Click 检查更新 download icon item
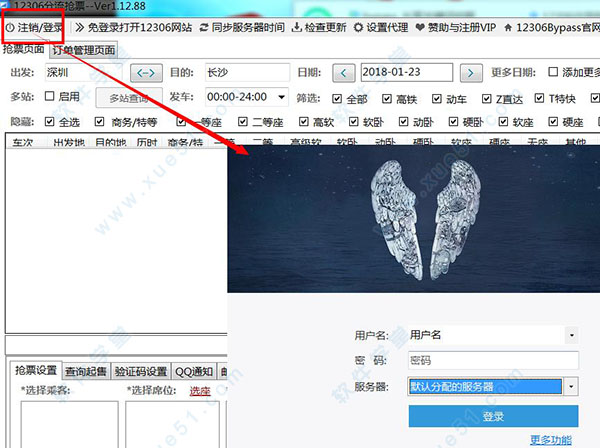This screenshot has width=600, height=448. [x=319, y=28]
